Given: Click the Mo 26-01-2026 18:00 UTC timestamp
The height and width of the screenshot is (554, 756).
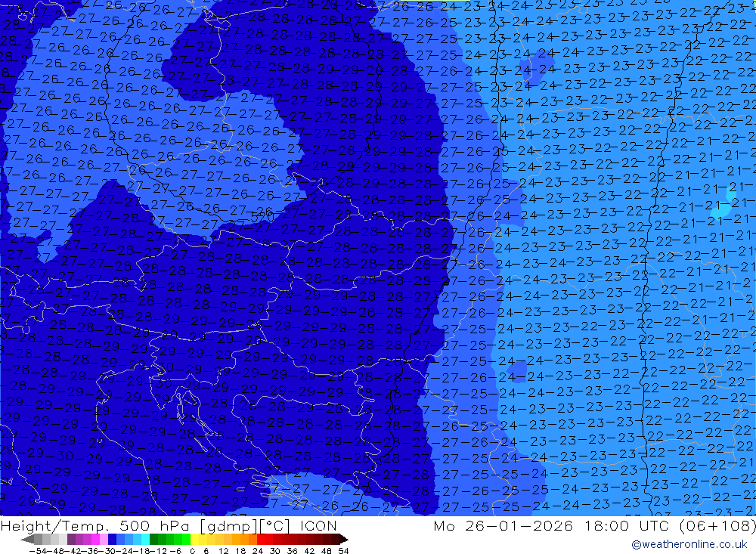Looking at the screenshot, I should (x=552, y=525).
